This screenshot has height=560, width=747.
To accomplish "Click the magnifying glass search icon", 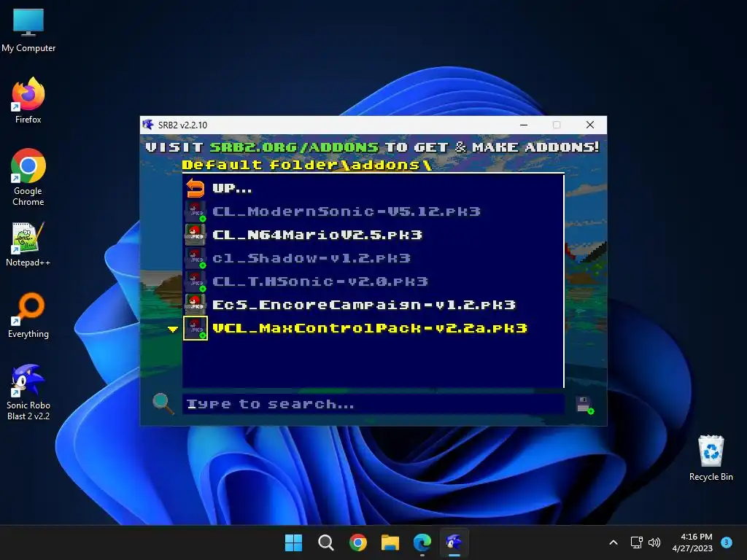I will [x=163, y=403].
